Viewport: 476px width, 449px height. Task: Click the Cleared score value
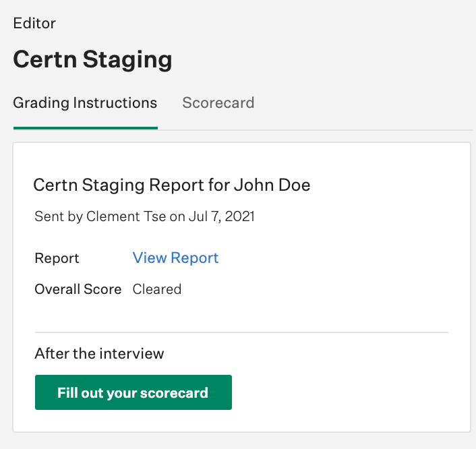tap(157, 289)
